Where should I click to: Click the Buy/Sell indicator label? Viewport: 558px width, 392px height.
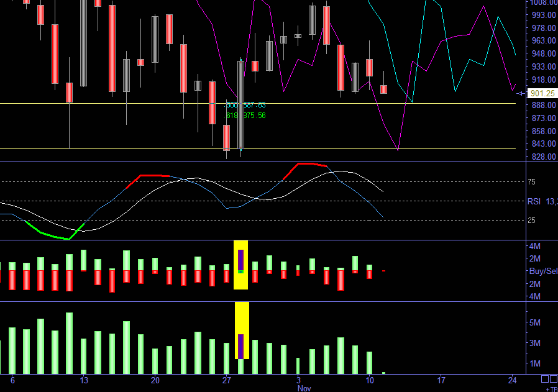click(544, 271)
